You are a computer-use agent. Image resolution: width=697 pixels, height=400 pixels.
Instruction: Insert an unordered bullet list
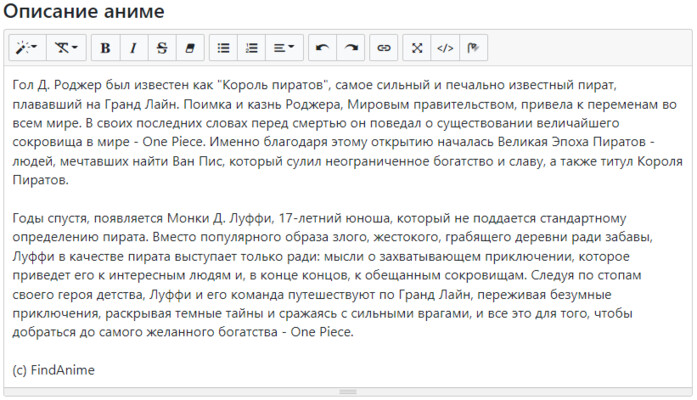[x=223, y=48]
